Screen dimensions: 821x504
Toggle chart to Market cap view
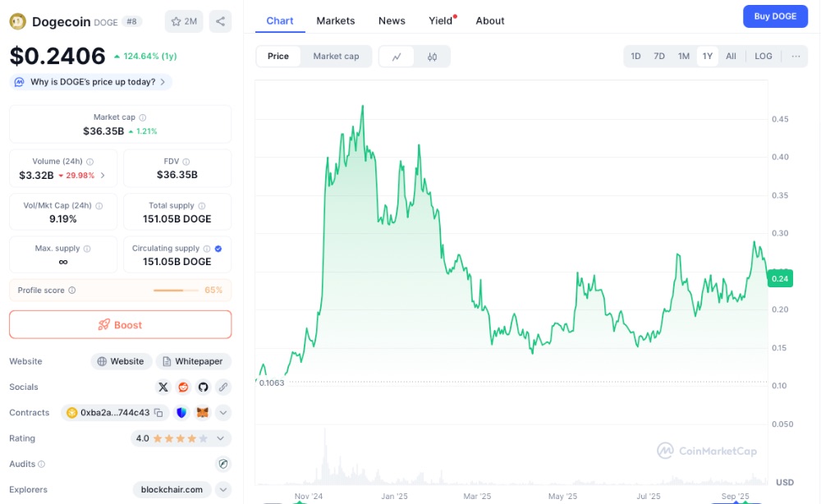pyautogui.click(x=336, y=57)
